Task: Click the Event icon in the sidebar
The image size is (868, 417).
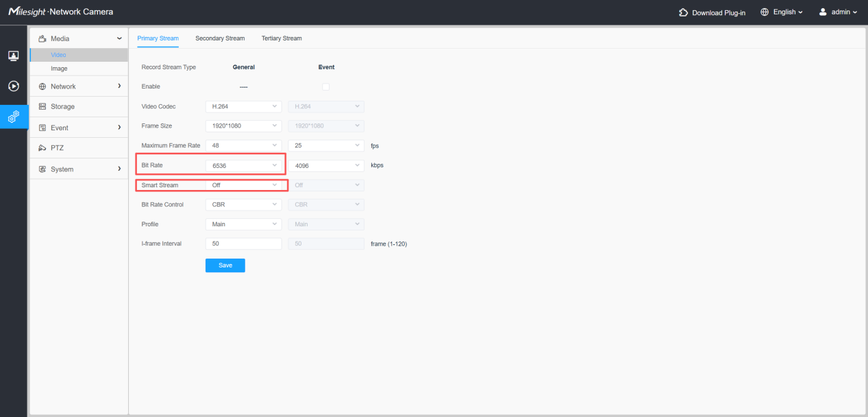Action: pyautogui.click(x=42, y=128)
